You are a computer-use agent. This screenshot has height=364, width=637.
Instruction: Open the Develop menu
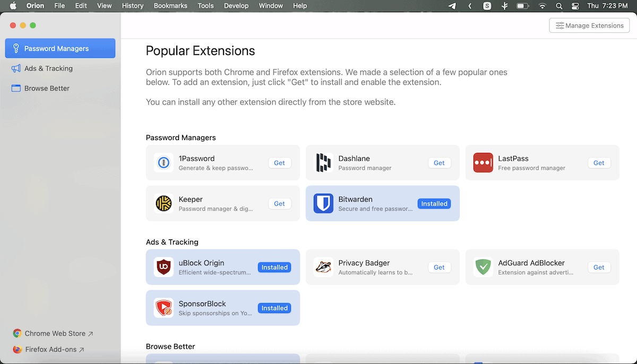tap(236, 6)
